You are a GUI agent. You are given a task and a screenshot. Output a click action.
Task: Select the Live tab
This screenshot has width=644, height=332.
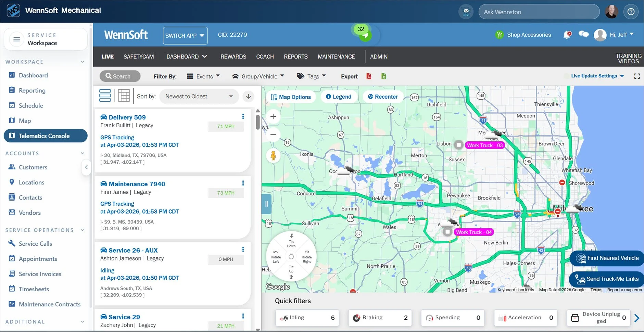(x=108, y=56)
